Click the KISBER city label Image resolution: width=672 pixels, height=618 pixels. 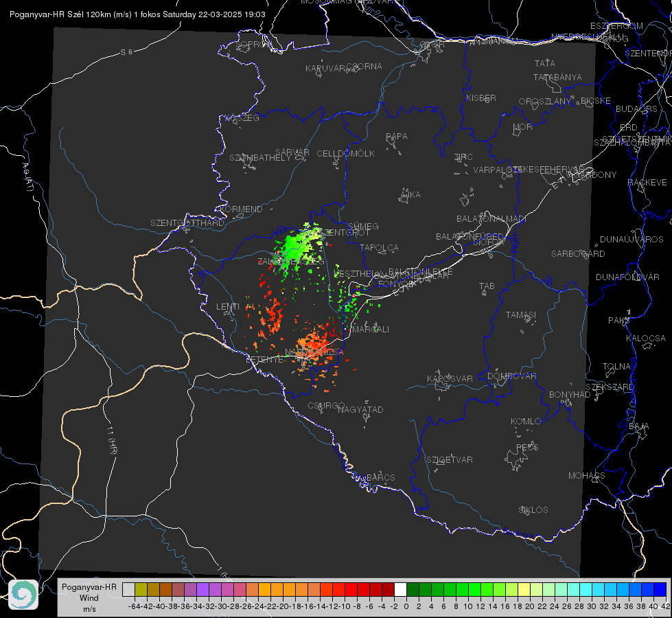[481, 98]
